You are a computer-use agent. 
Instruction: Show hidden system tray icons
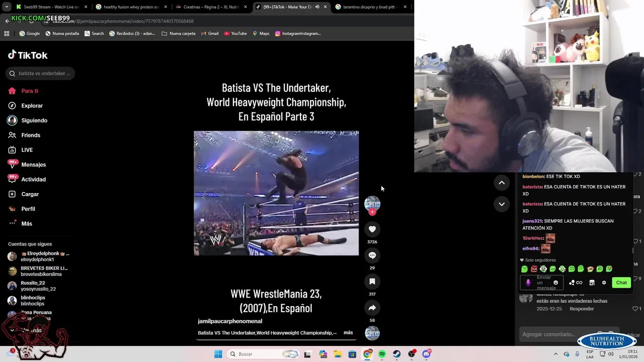555,354
